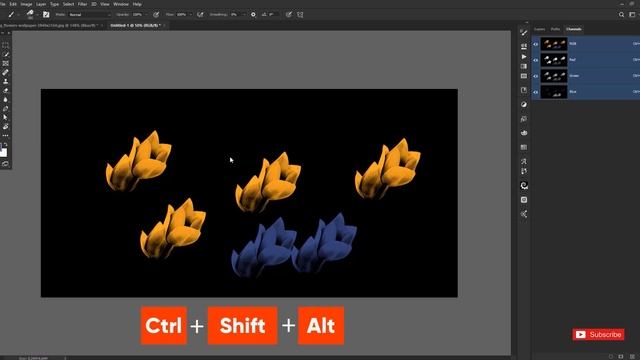Hide the RGB composite channel

tap(536, 44)
